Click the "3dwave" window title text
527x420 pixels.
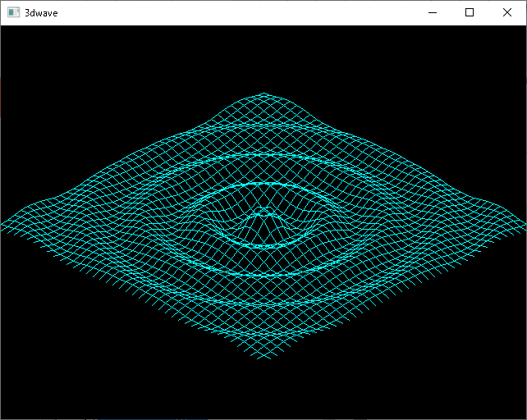[41, 13]
